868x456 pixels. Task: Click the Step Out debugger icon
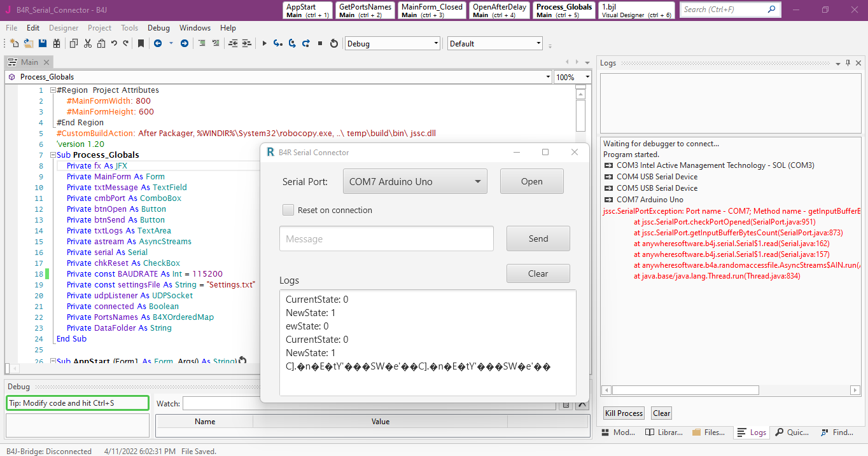point(306,43)
